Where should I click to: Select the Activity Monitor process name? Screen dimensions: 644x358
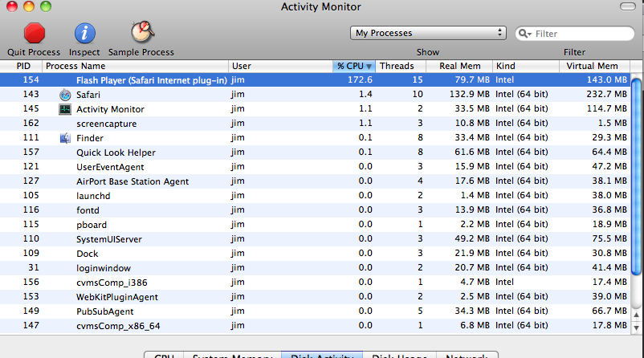pyautogui.click(x=110, y=109)
